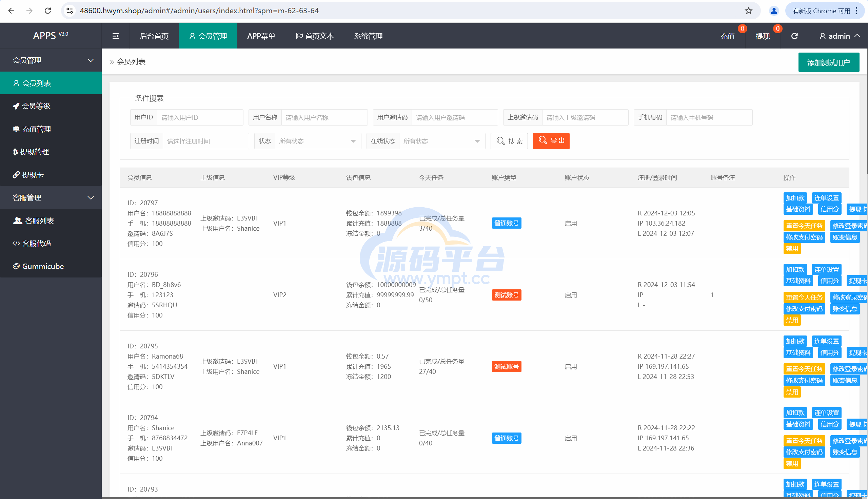Viewport: 868px width, 499px height.
Task: Click the APPS V3.0 logo
Action: (51, 36)
